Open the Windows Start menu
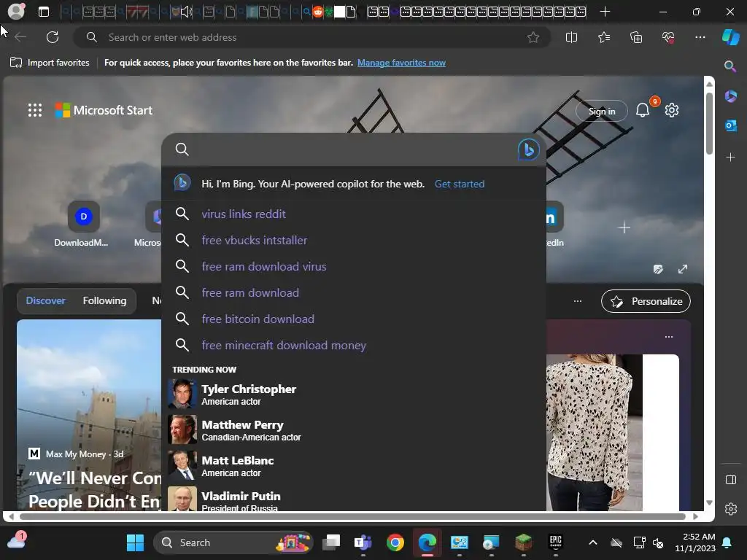 pyautogui.click(x=135, y=542)
